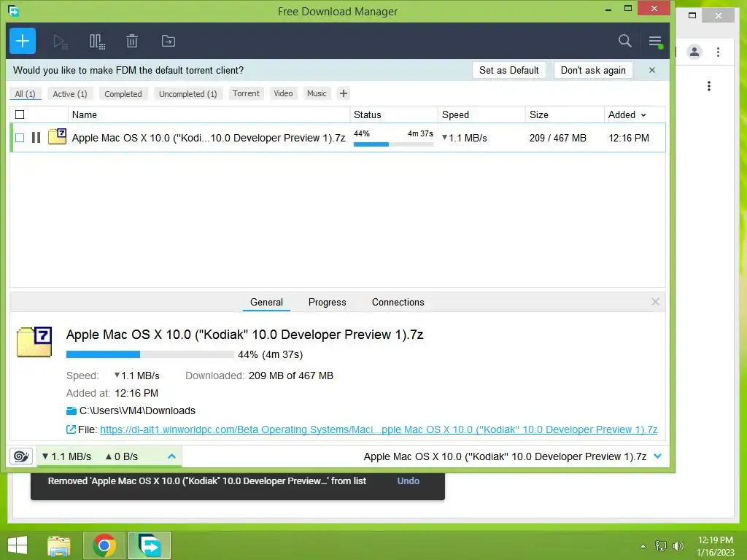Open the hamburger main menu

tap(656, 42)
